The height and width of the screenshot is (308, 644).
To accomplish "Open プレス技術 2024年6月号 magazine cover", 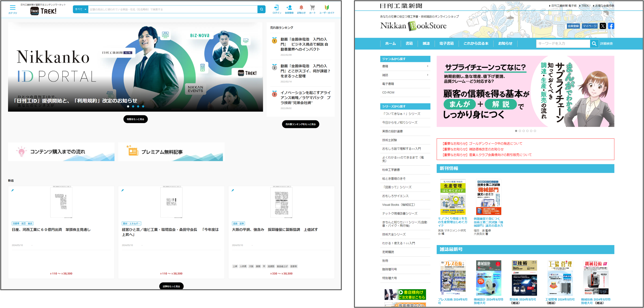I will coord(453,278).
